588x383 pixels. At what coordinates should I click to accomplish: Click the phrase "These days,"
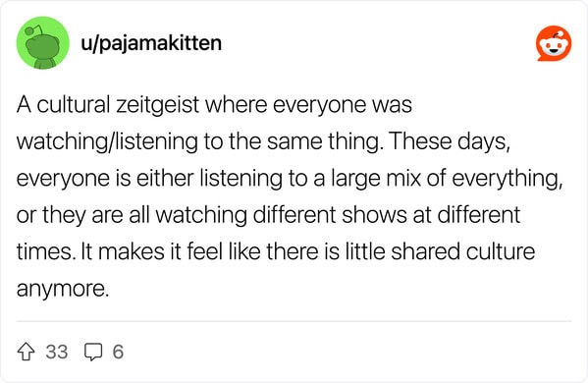pos(449,141)
